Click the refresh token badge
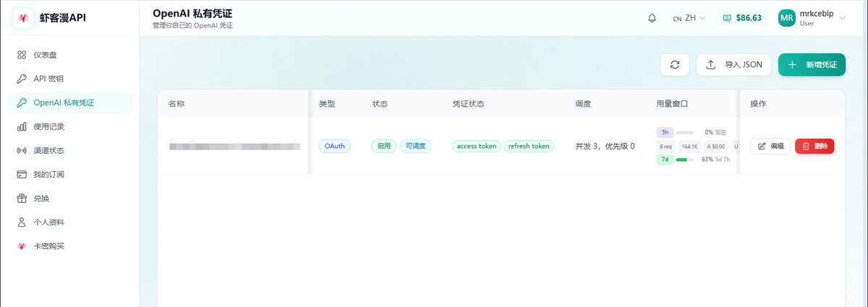Viewport: 868px width, 307px height. coord(529,146)
